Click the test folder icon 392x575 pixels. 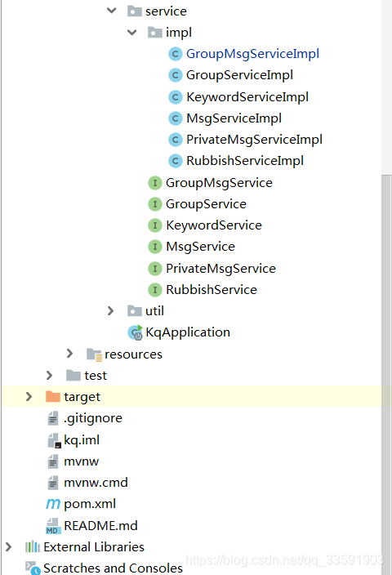tap(73, 376)
